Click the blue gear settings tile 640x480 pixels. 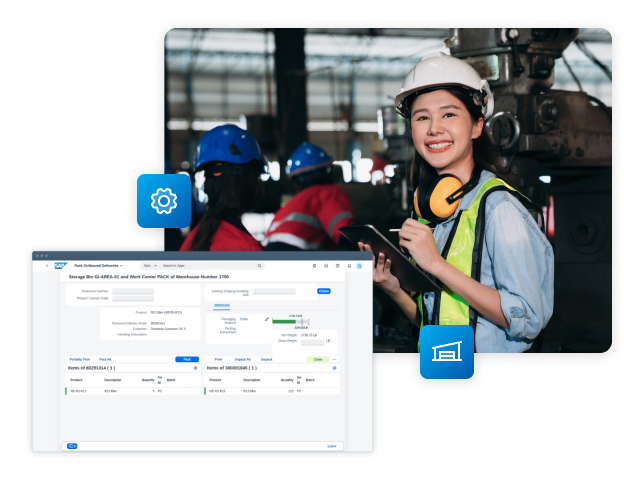(x=163, y=200)
